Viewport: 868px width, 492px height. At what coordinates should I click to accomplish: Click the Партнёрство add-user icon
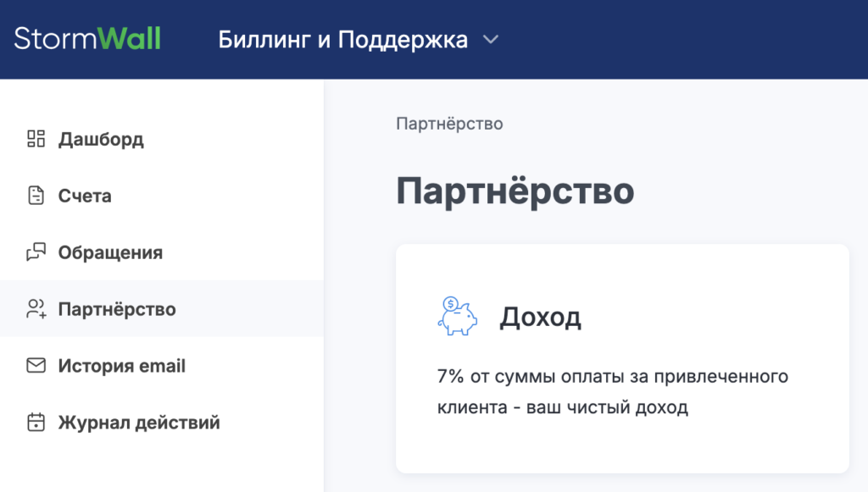tap(36, 309)
